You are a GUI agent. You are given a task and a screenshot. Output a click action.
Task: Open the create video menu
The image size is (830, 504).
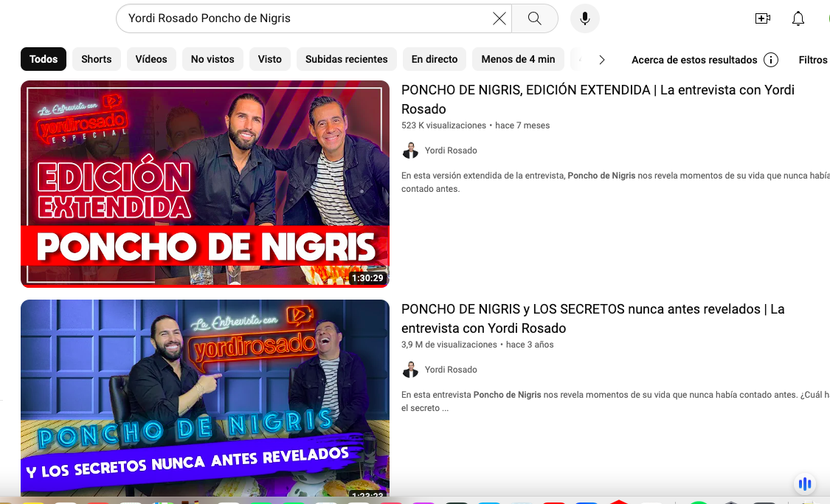pyautogui.click(x=763, y=18)
